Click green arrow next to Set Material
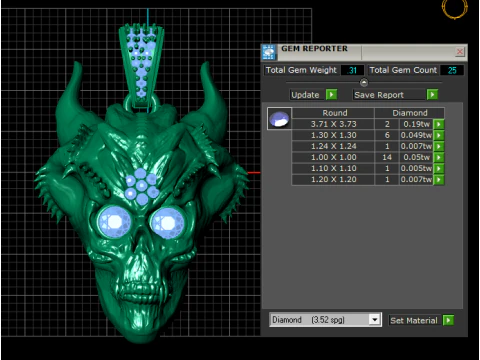This screenshot has height=360, width=480. click(448, 321)
